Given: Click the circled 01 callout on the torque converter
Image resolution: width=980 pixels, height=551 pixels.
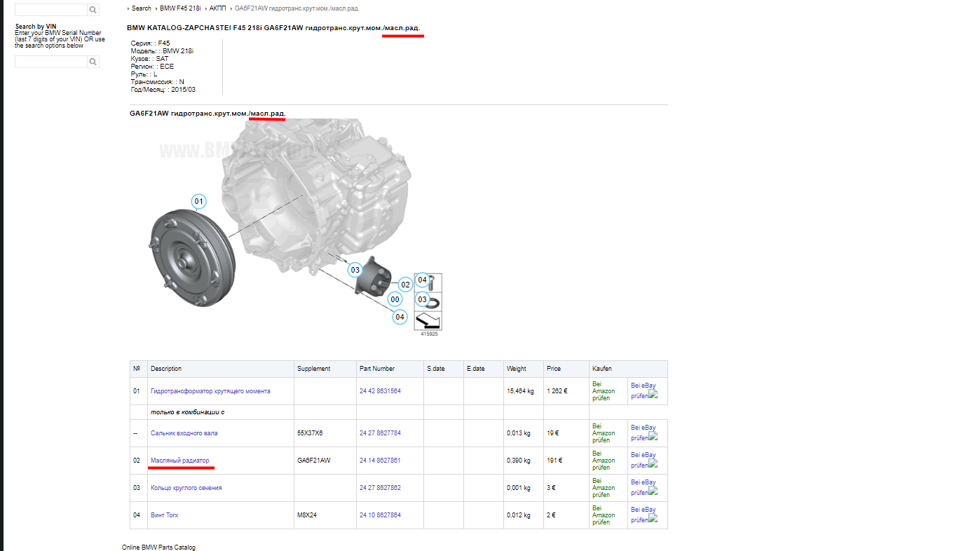Looking at the screenshot, I should point(199,202).
